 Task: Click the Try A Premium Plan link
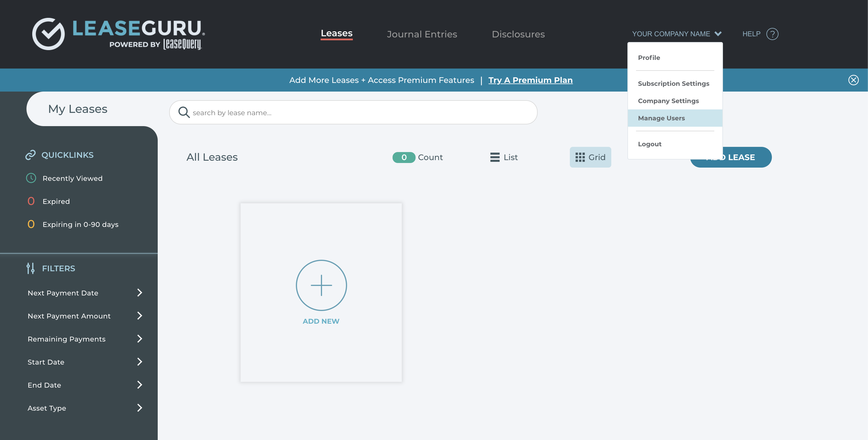coord(530,80)
